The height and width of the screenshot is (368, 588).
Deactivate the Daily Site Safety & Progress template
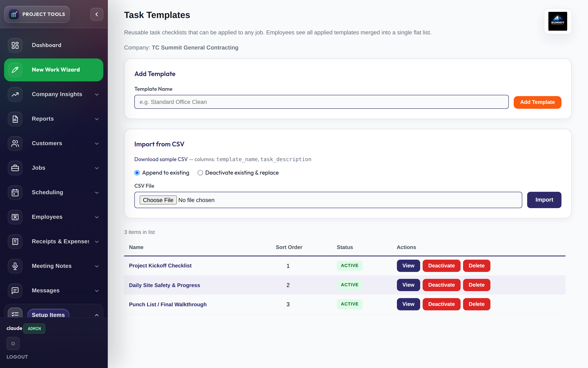[441, 285]
